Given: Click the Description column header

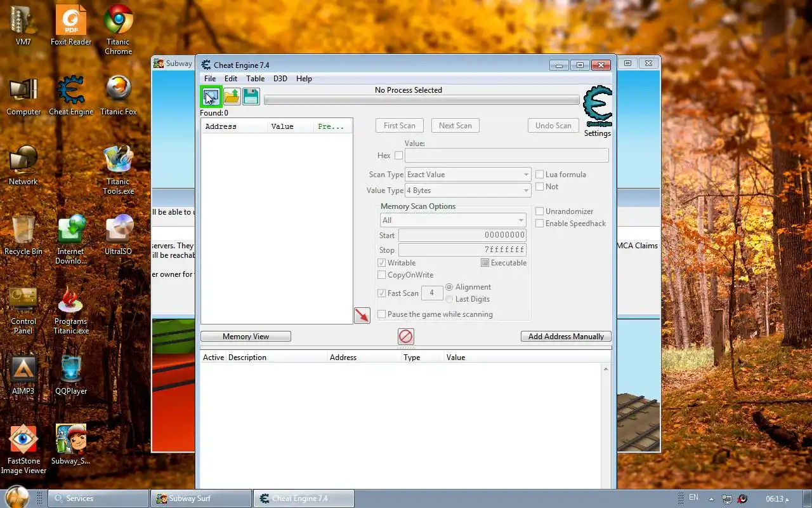Looking at the screenshot, I should point(277,358).
